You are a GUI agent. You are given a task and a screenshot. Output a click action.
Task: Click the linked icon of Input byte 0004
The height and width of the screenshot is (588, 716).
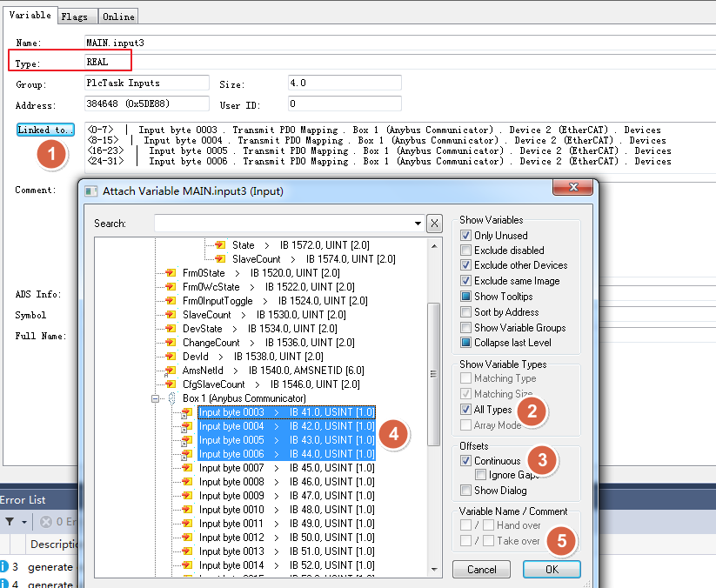coord(186,426)
